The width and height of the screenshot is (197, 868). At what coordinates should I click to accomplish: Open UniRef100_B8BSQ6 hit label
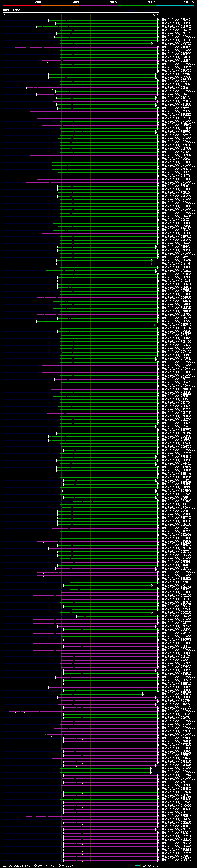[176, 474]
